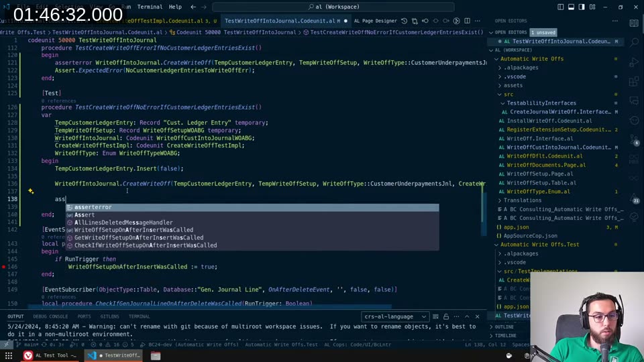Viewport: 644px width, 362px height.
Task: Click the sparkle code action lightbulb at line 137
Action: pos(31,191)
